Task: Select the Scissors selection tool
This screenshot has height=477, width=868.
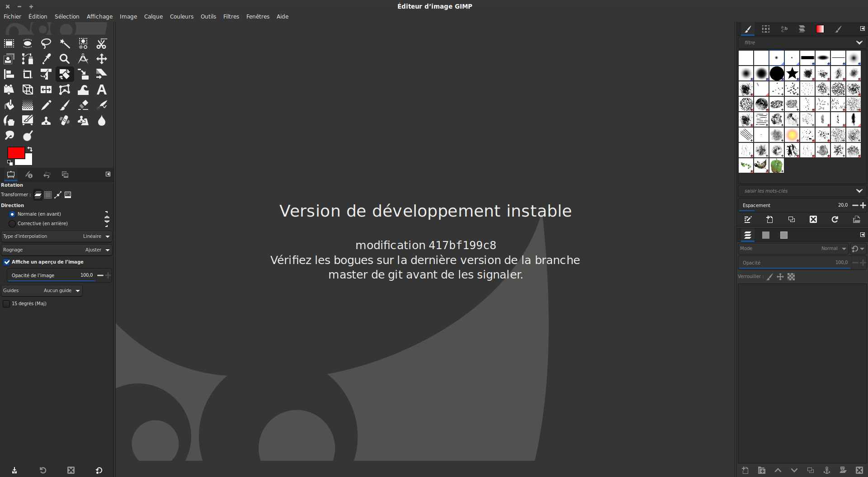Action: 102,44
